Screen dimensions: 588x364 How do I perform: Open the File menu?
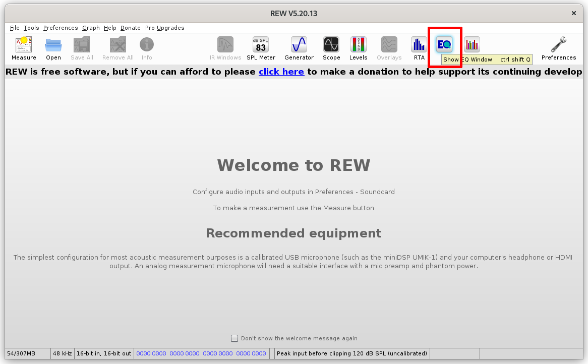pyautogui.click(x=15, y=28)
